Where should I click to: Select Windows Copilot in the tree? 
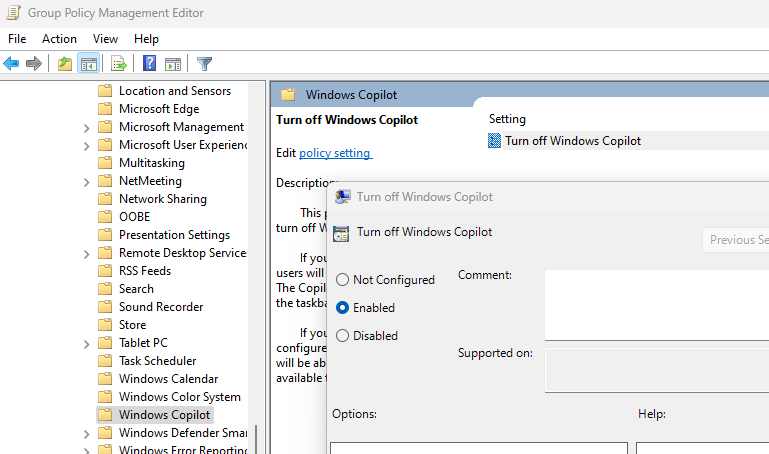[x=164, y=415]
